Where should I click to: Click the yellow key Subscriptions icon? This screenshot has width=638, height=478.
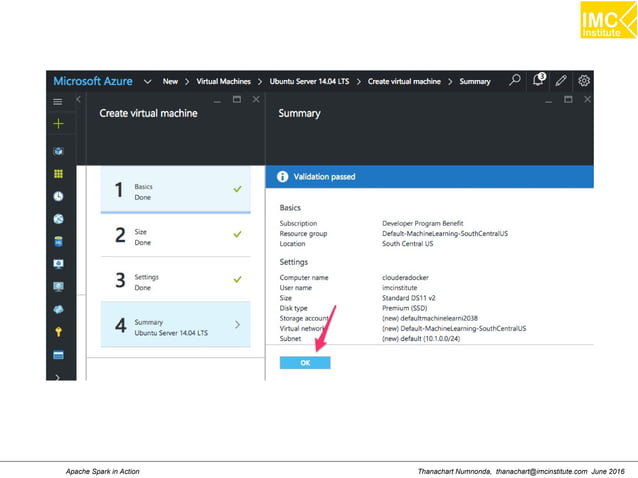[x=58, y=331]
